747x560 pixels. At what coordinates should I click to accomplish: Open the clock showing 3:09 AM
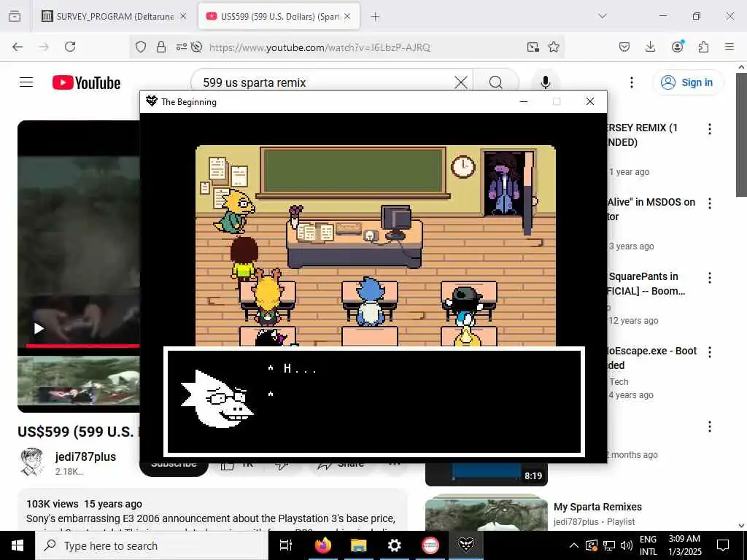(x=684, y=545)
